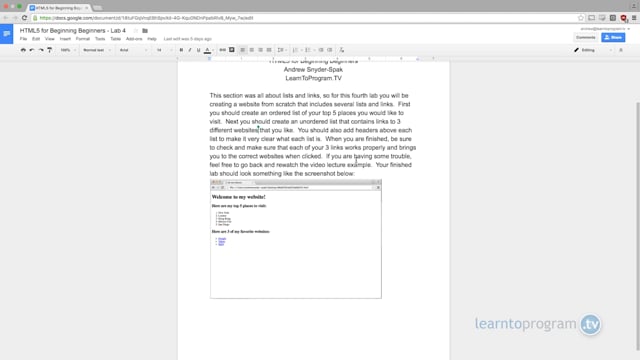The width and height of the screenshot is (640, 360).
Task: Right align the text
Action: [x=260, y=50]
